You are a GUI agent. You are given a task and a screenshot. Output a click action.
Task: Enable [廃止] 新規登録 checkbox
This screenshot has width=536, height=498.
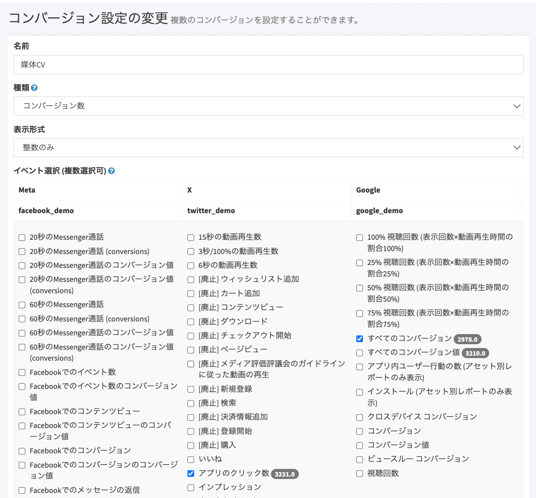[191, 389]
